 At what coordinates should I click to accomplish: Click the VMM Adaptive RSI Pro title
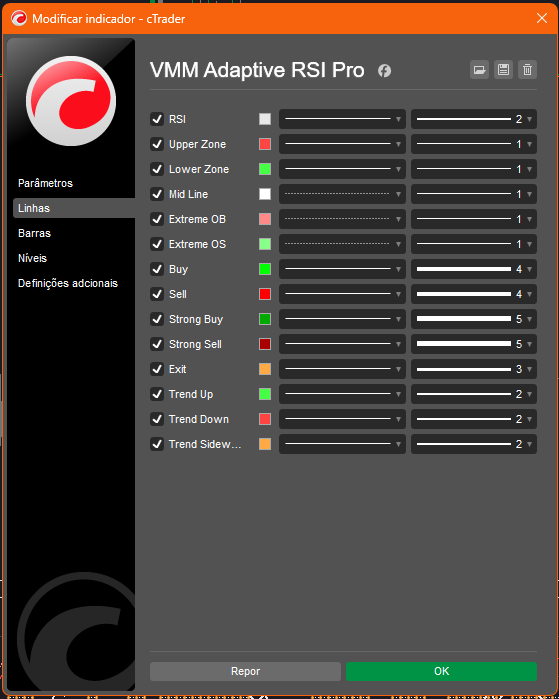coord(257,70)
